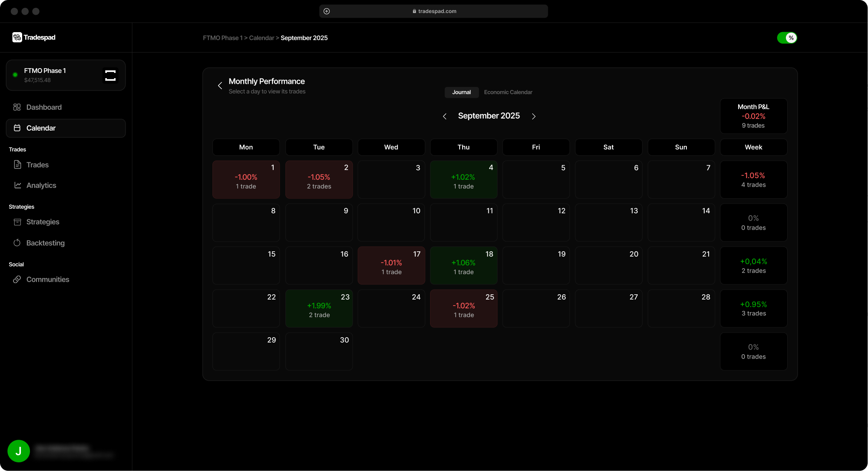
Task: Click the green status dot beside FTMO Phase 1
Action: [x=15, y=75]
